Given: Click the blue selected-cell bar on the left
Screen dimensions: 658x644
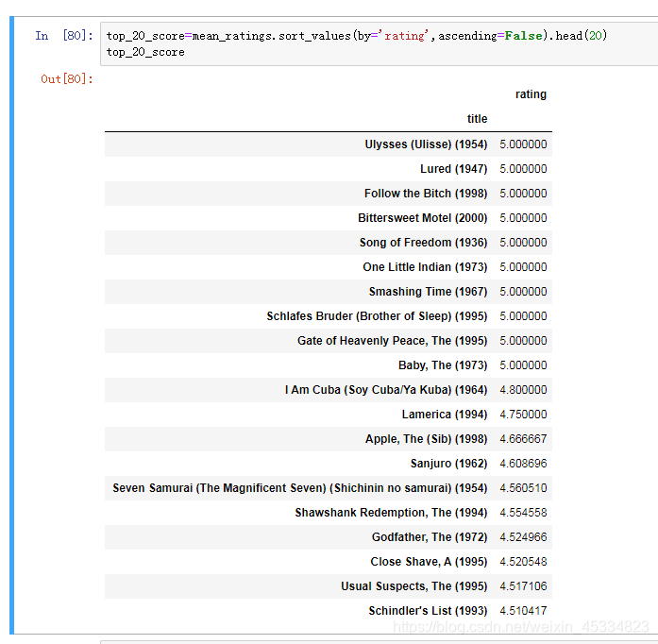Looking at the screenshot, I should coord(11,325).
